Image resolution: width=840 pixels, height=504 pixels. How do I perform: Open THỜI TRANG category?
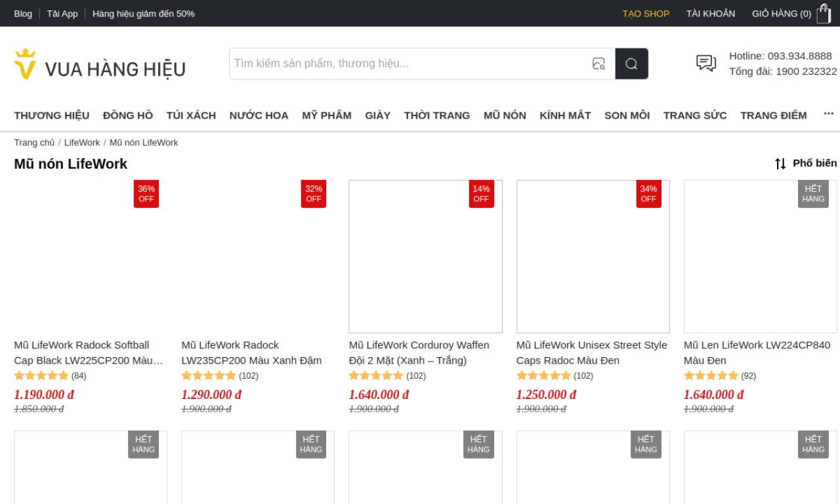tap(437, 115)
